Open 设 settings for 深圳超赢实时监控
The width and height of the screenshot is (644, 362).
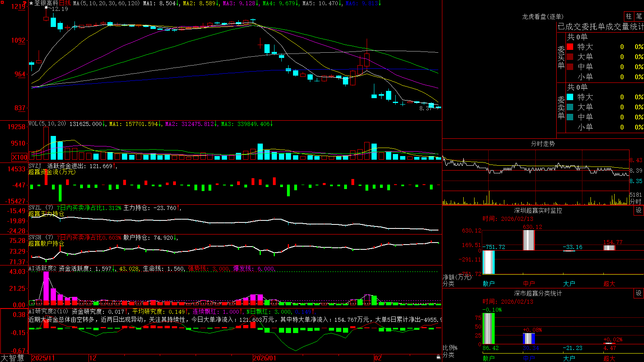(639, 210)
